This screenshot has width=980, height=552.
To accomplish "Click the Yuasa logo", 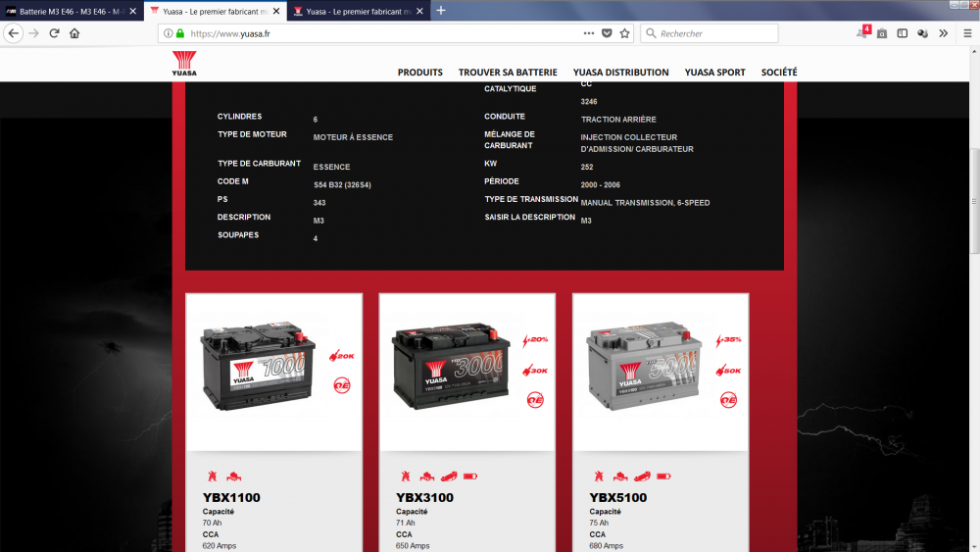I will (x=184, y=63).
